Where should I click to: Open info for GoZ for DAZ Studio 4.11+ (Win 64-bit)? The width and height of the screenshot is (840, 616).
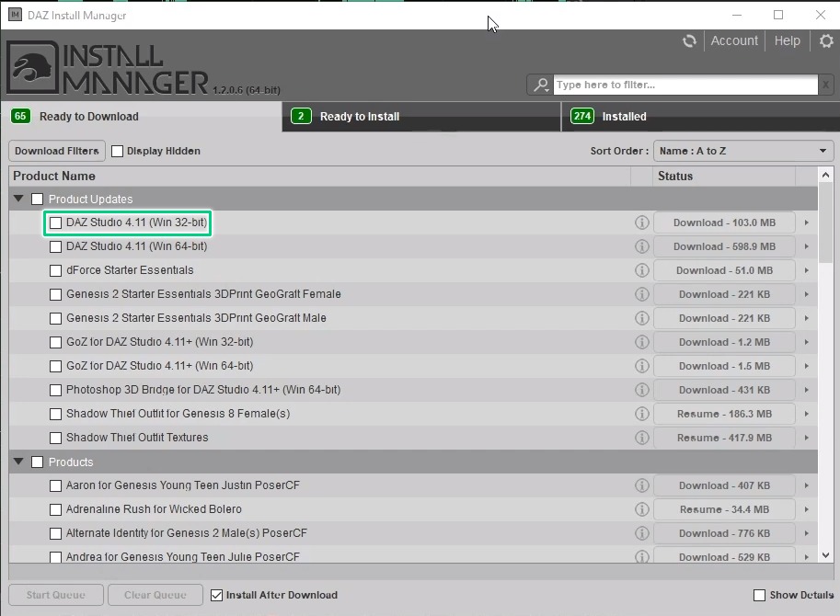(642, 366)
